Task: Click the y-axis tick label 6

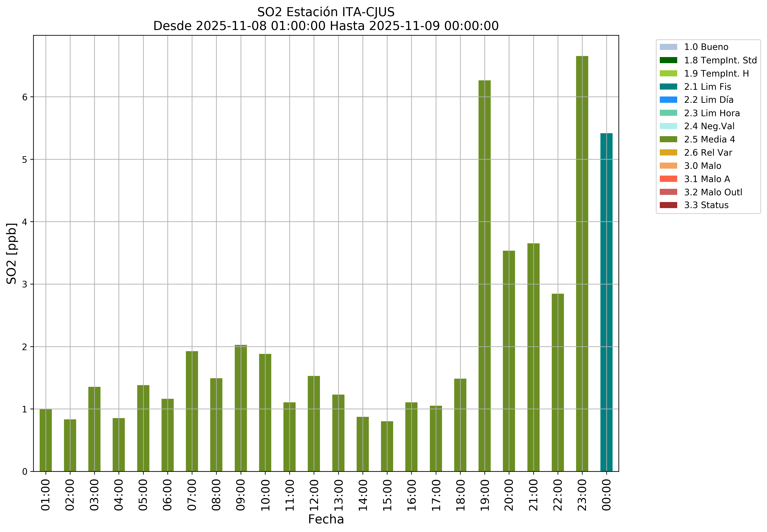Action: [x=25, y=97]
